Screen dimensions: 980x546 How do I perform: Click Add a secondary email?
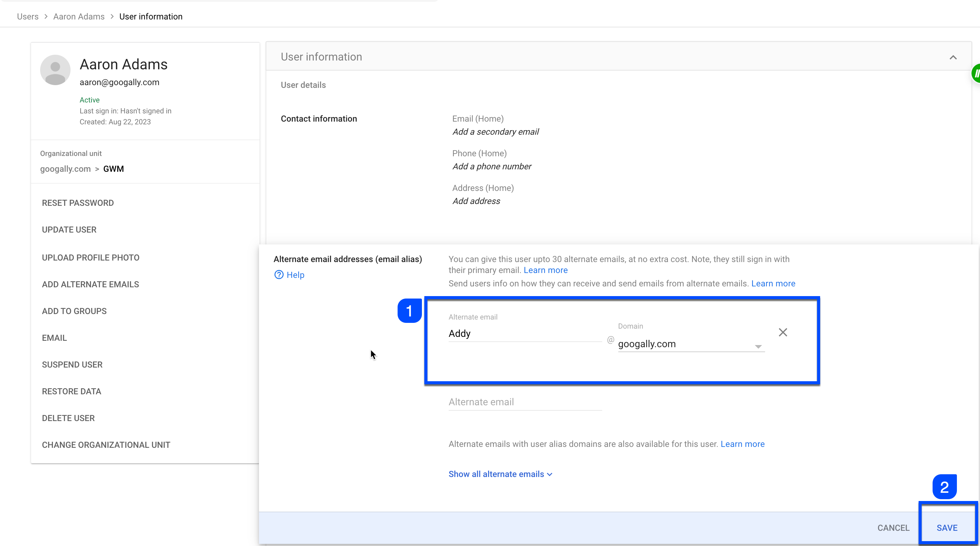(x=495, y=132)
